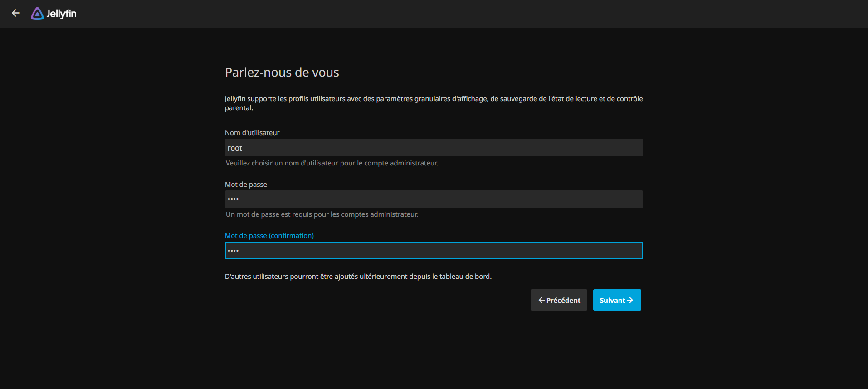
Task: Click the right arrow icon inside Suivant
Action: click(x=630, y=300)
